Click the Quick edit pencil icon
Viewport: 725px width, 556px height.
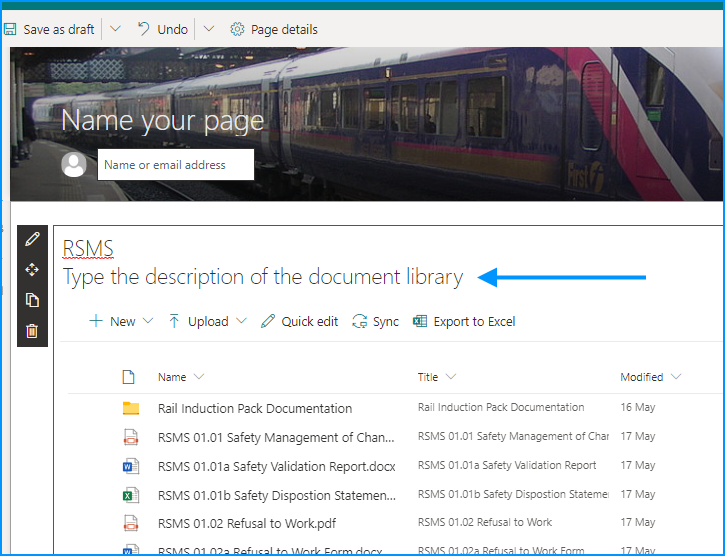(268, 321)
